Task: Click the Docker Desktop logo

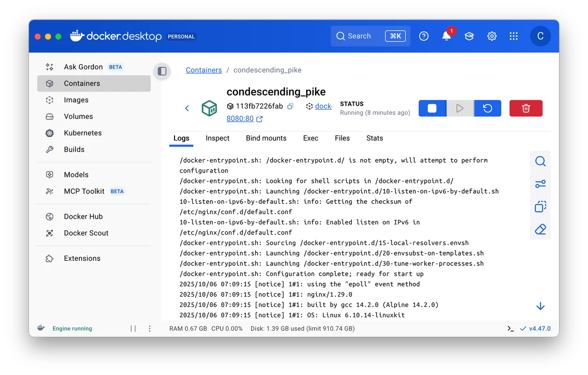Action: [x=116, y=36]
